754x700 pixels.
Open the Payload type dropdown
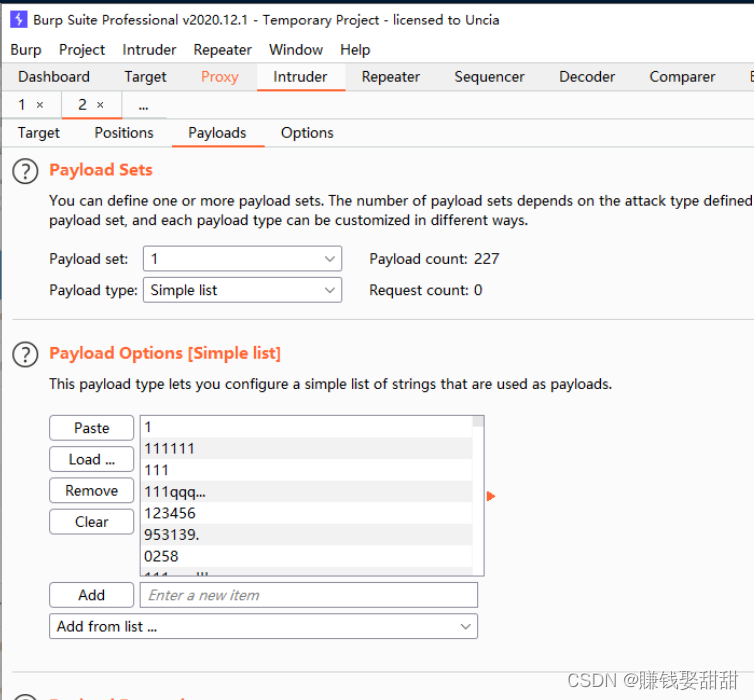[242, 290]
